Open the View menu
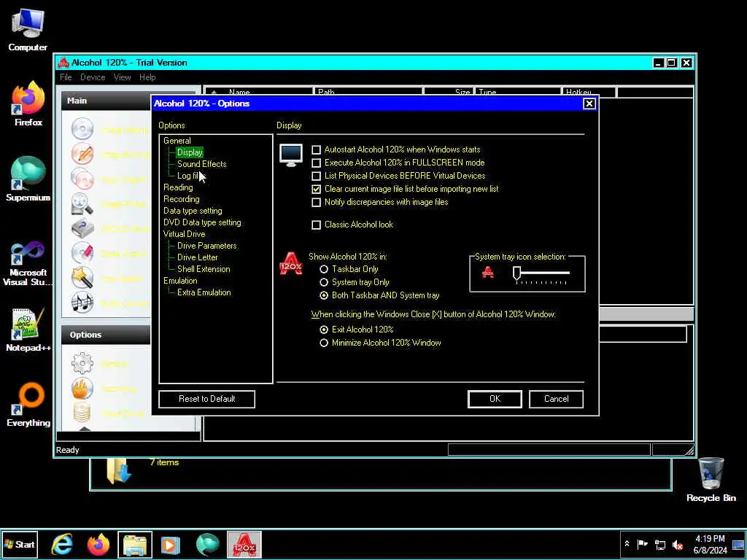 (x=122, y=77)
